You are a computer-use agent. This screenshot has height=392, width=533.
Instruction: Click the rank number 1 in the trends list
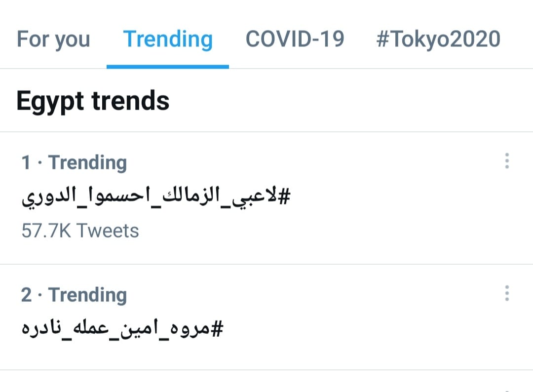point(26,162)
